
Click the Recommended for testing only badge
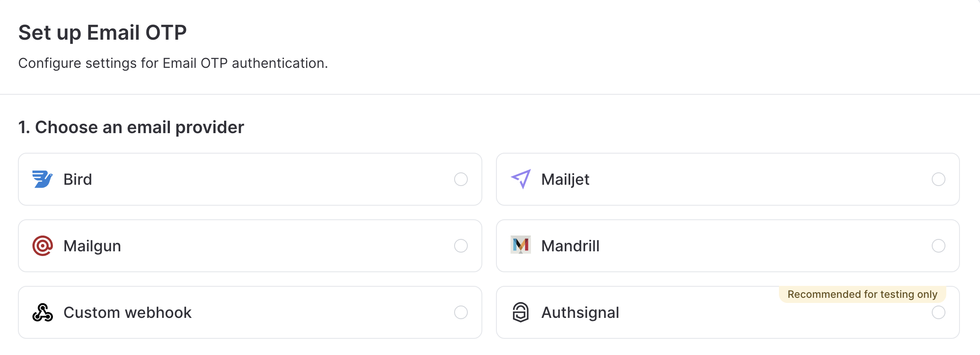(x=862, y=294)
